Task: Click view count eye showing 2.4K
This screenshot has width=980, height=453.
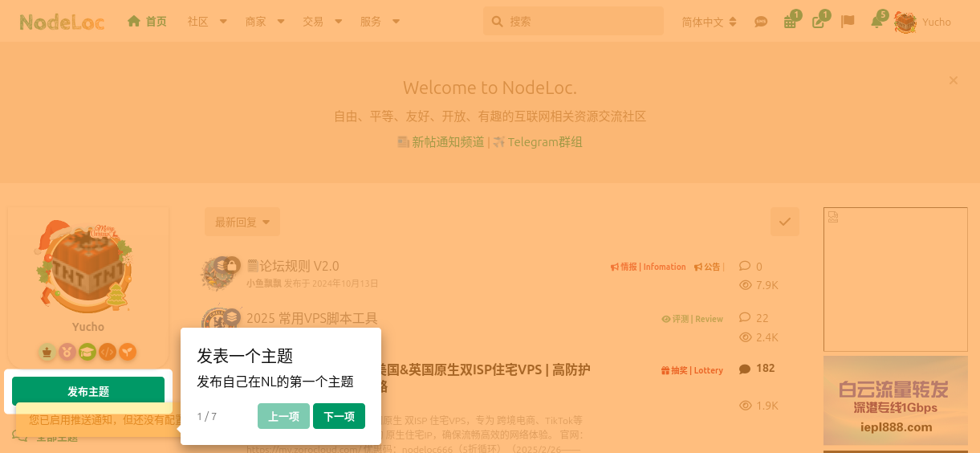Action: tap(745, 337)
